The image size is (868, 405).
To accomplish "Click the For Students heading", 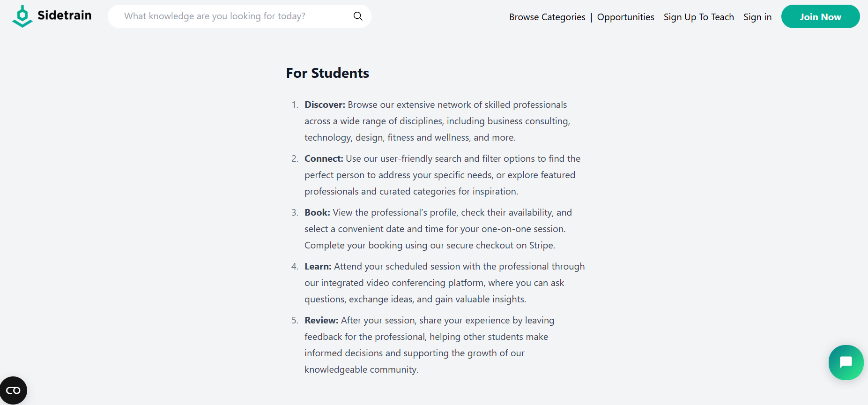I will (327, 73).
